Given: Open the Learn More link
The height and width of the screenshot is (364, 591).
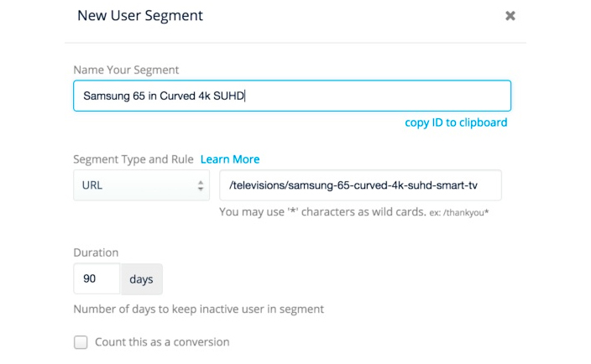Looking at the screenshot, I should coord(230,159).
